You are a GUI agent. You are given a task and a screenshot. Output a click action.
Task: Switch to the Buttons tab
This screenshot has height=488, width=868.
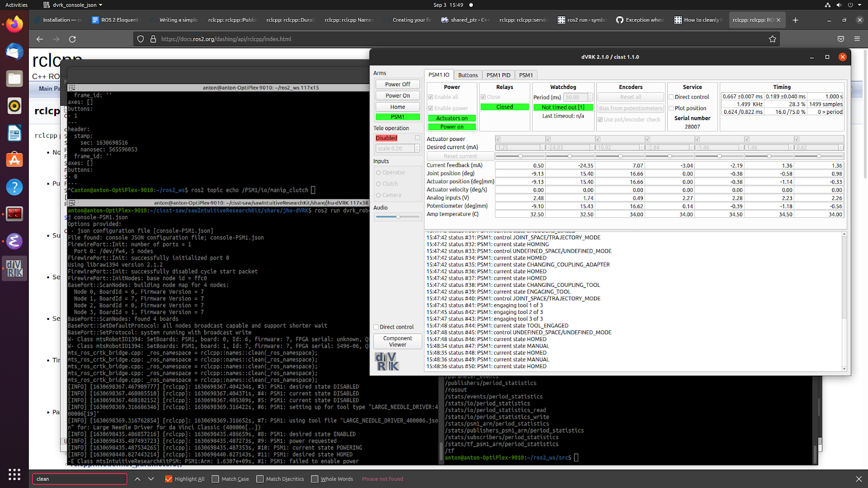point(468,75)
